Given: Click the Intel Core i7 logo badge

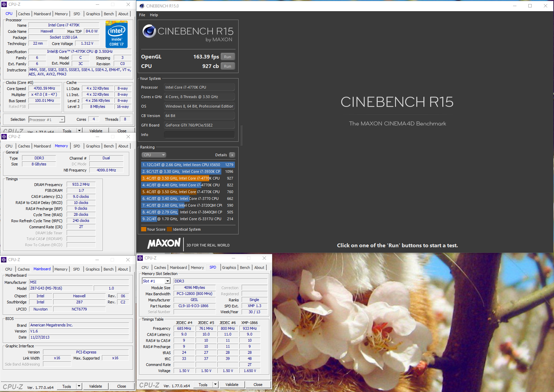Looking at the screenshot, I should 116,34.
